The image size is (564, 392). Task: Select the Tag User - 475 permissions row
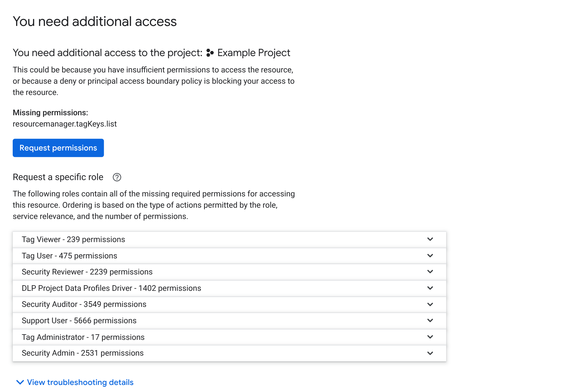click(x=69, y=256)
